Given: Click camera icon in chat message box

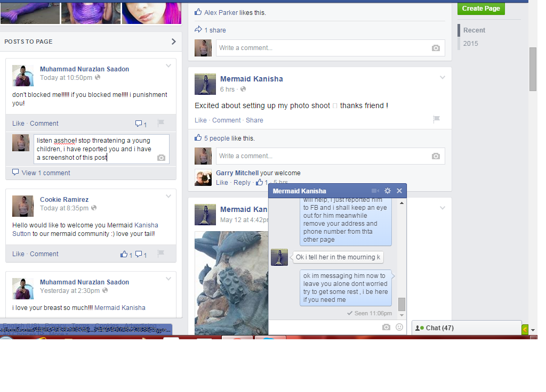Looking at the screenshot, I should 387,327.
